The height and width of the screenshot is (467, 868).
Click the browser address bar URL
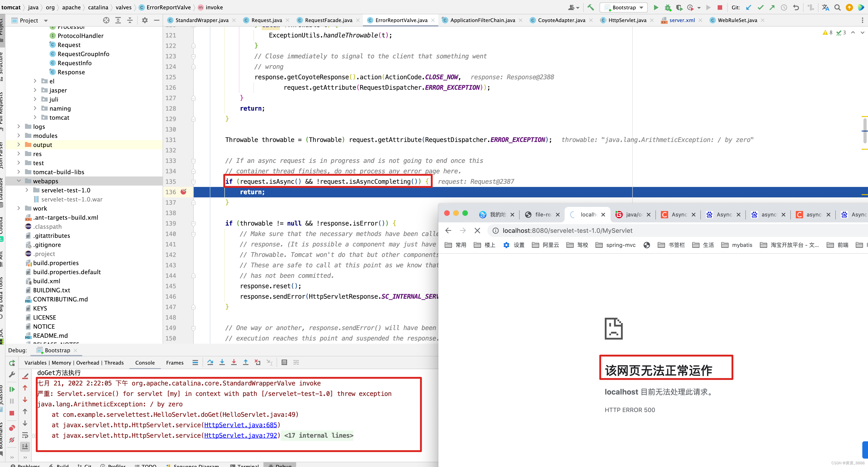point(568,231)
